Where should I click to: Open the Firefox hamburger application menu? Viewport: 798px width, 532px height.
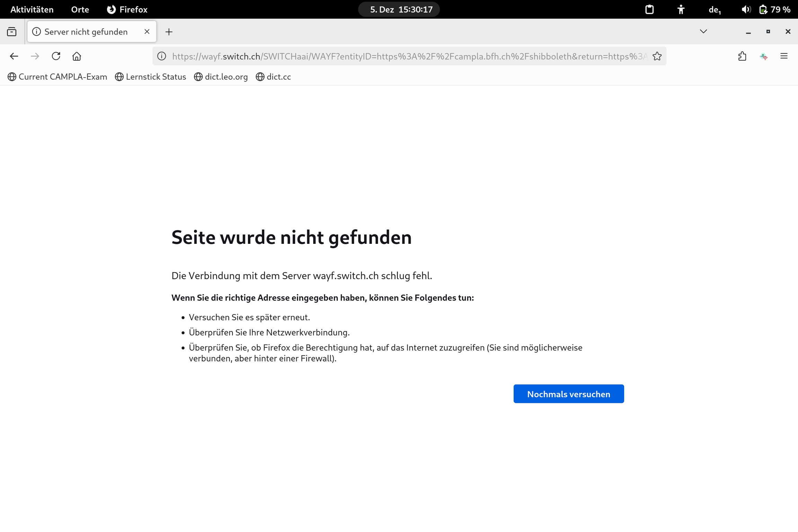pyautogui.click(x=784, y=56)
